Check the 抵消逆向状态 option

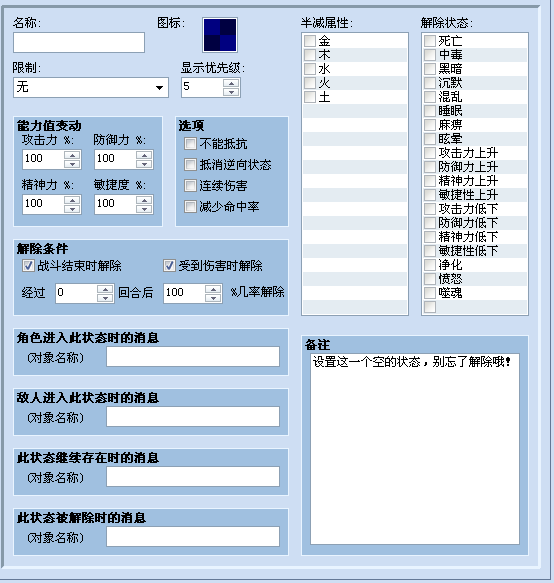[x=190, y=164]
